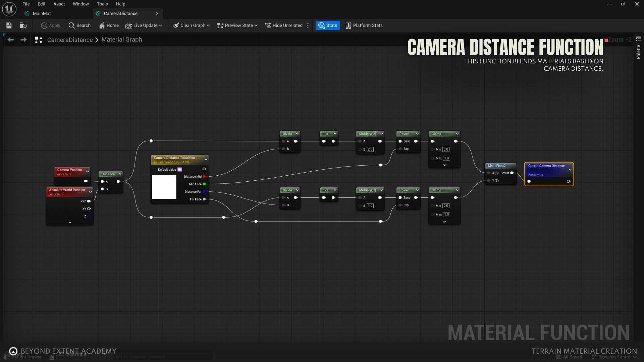Click the CameraDistance breadcrumb link
The image size is (644, 362).
(70, 40)
